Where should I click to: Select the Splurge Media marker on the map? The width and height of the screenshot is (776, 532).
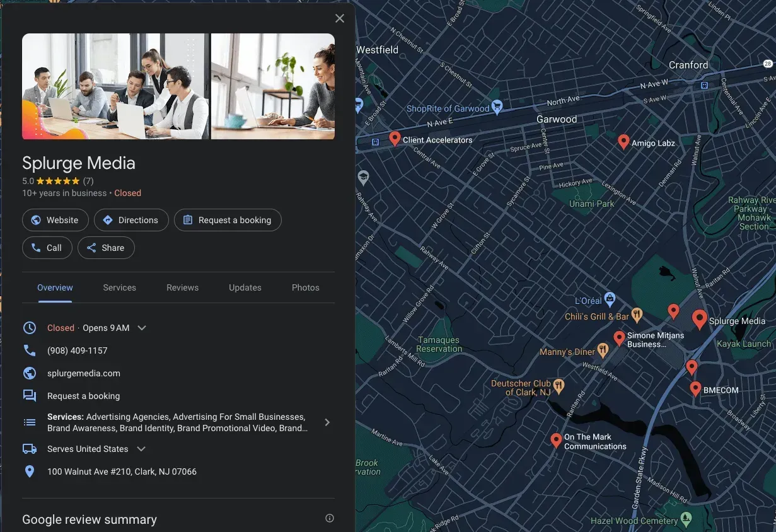tap(699, 318)
